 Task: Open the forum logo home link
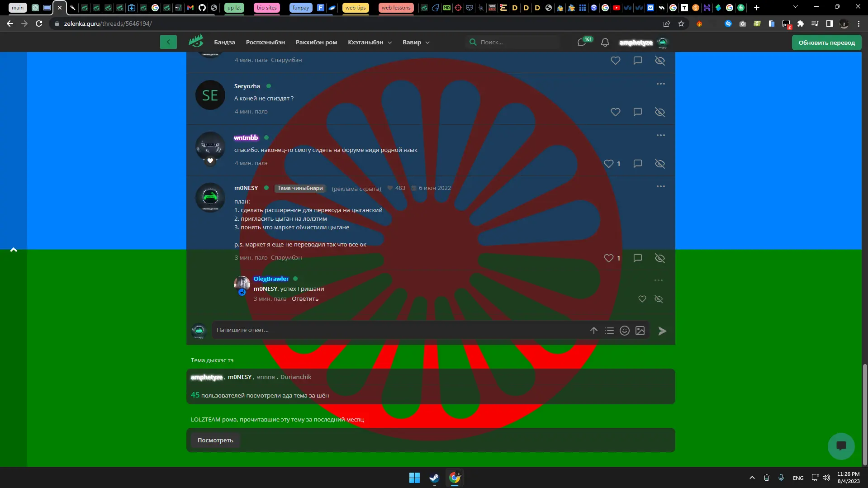point(196,42)
